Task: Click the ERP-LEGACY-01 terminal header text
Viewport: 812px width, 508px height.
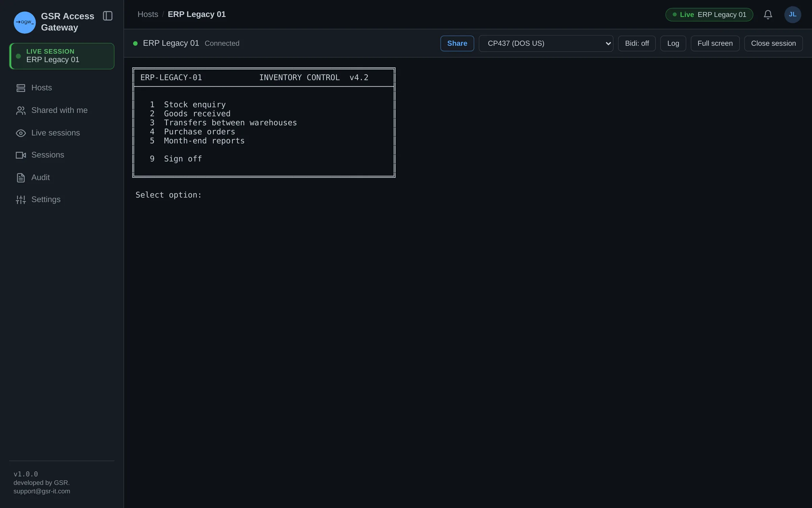Action: click(171, 78)
